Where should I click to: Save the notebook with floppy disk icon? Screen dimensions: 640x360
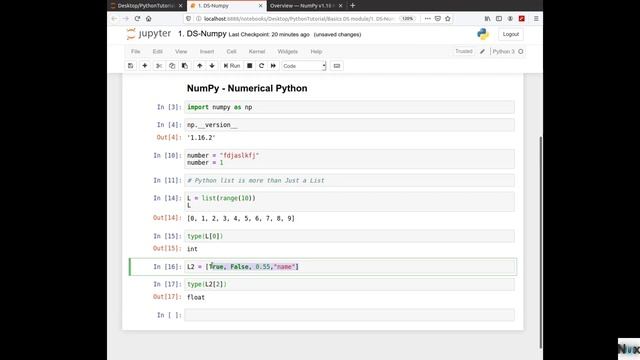[x=131, y=66]
